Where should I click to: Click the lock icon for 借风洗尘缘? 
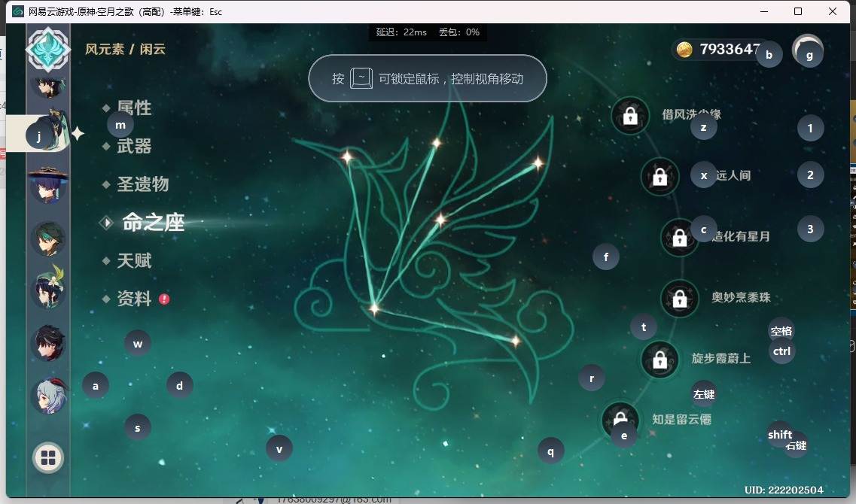tap(631, 116)
